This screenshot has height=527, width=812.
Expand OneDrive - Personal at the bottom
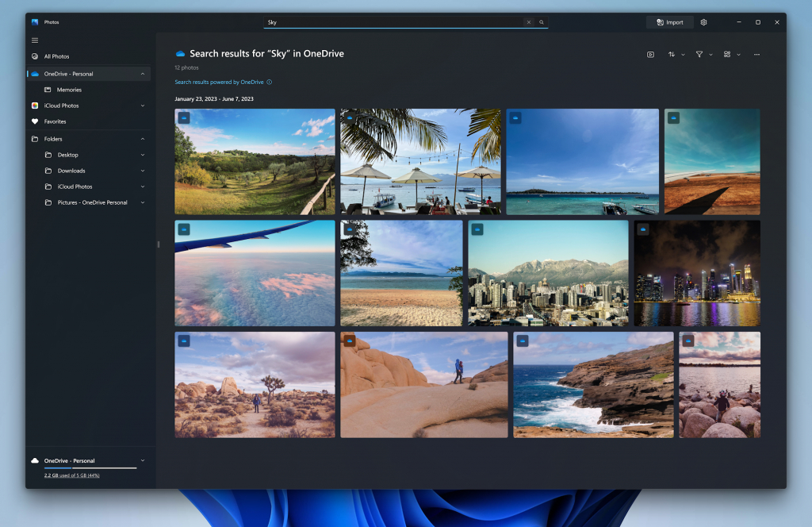143,460
